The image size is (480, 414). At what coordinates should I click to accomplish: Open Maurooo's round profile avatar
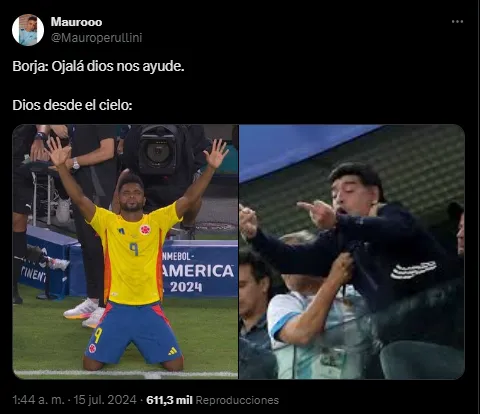point(28,30)
